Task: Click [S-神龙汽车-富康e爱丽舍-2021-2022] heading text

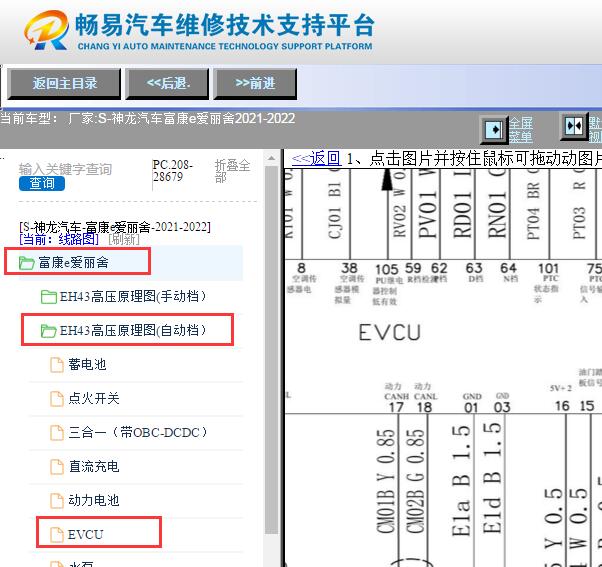Action: (115, 227)
